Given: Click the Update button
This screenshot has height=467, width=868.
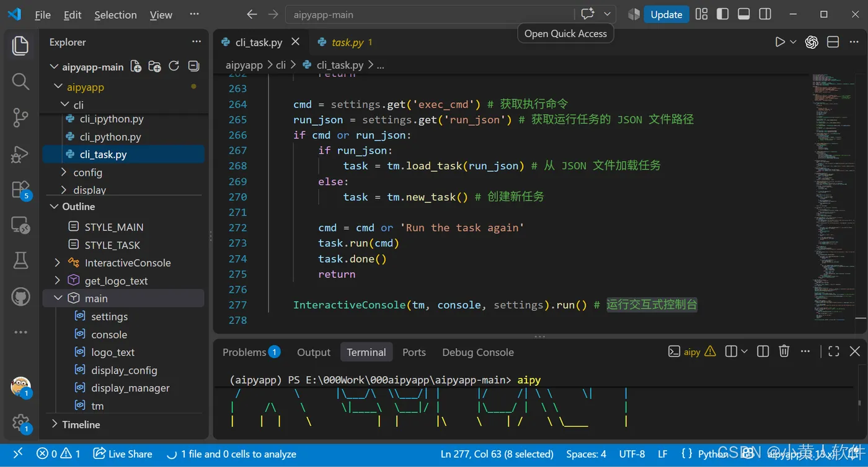Looking at the screenshot, I should pyautogui.click(x=666, y=14).
